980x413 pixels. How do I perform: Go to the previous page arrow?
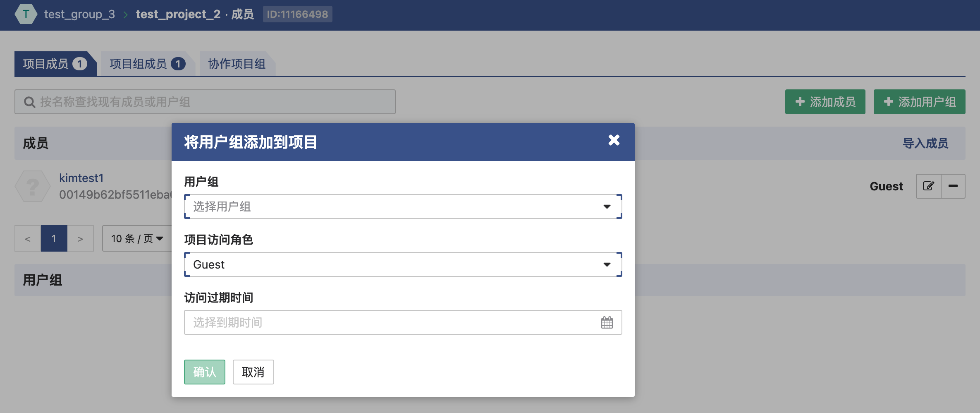(x=28, y=239)
